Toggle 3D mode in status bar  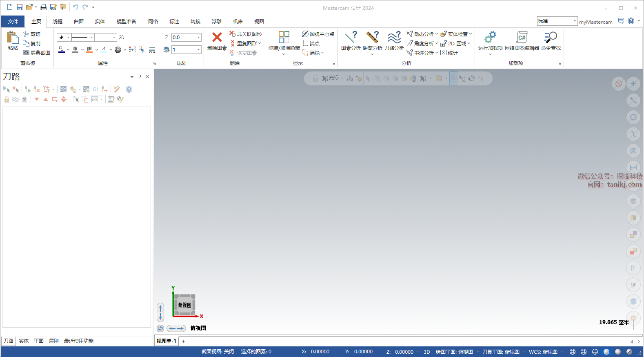(x=427, y=352)
